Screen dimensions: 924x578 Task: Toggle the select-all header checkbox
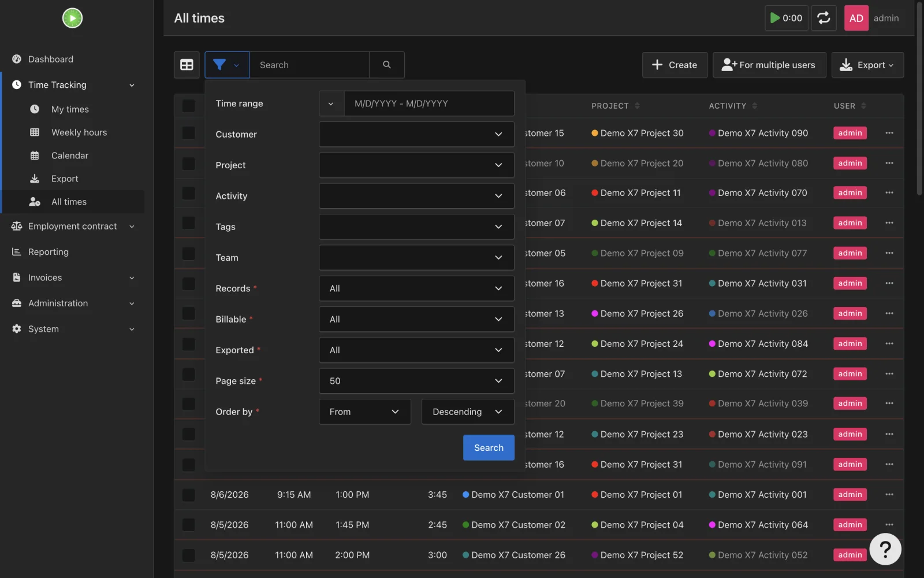coord(188,106)
